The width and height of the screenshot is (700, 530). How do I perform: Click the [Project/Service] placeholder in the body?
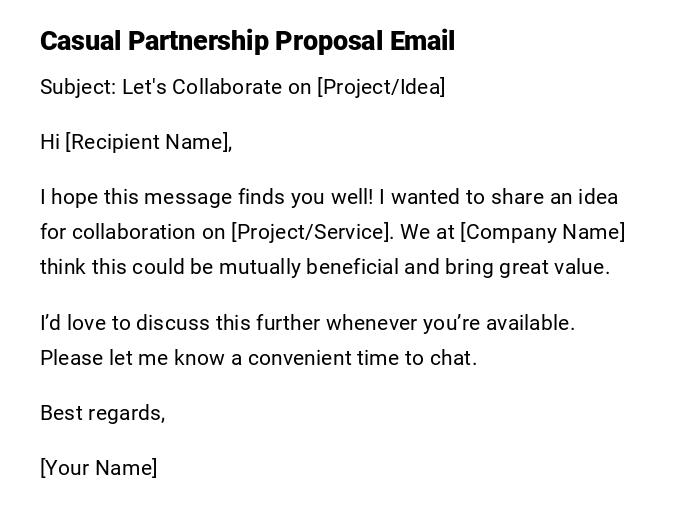pyautogui.click(x=311, y=232)
